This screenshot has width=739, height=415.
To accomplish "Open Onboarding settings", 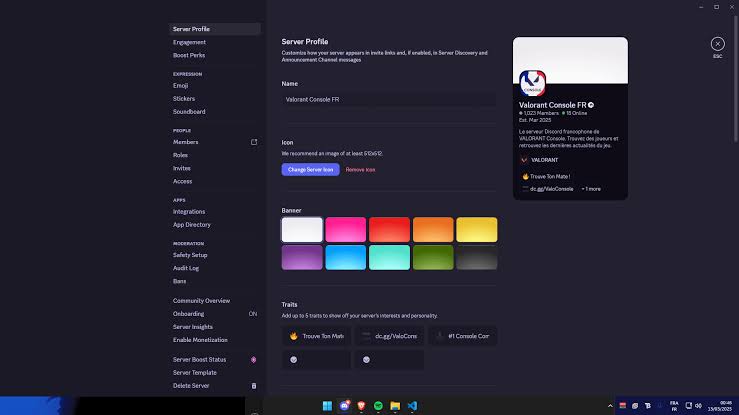I will (215, 314).
